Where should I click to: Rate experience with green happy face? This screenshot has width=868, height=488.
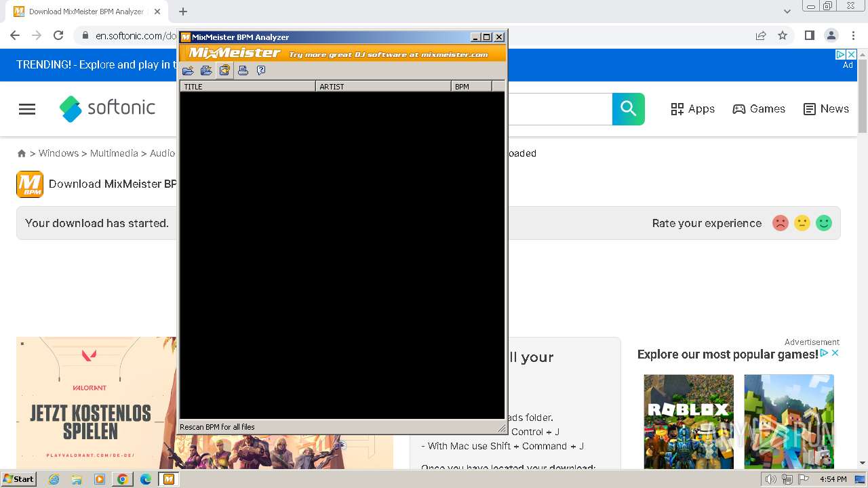coord(824,223)
